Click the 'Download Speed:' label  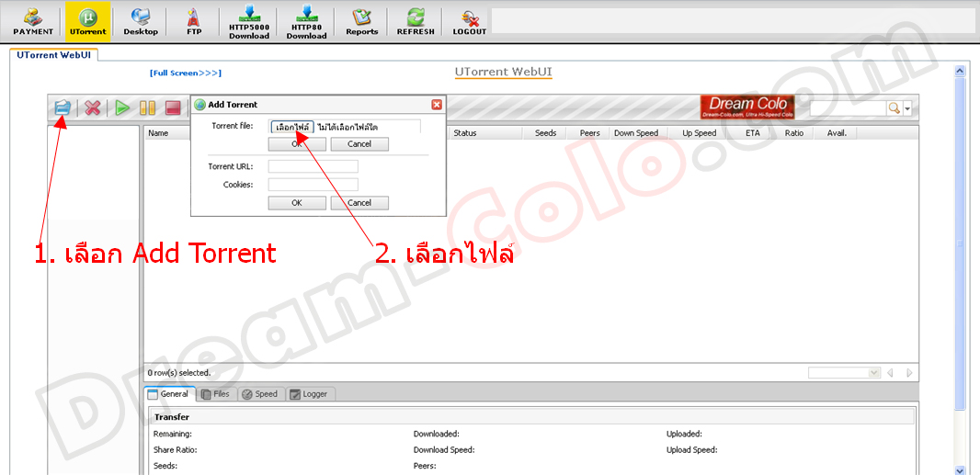tap(444, 449)
